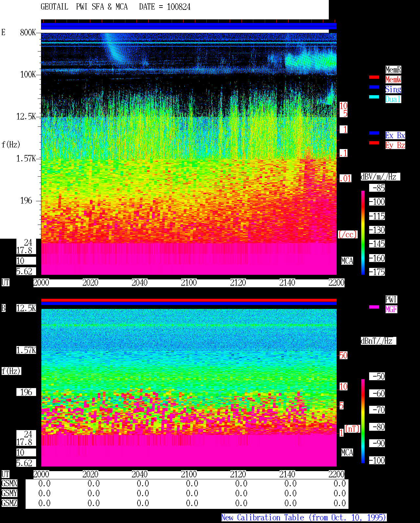Click the 'Sing' legend label
420x523 pixels.
pos(393,89)
